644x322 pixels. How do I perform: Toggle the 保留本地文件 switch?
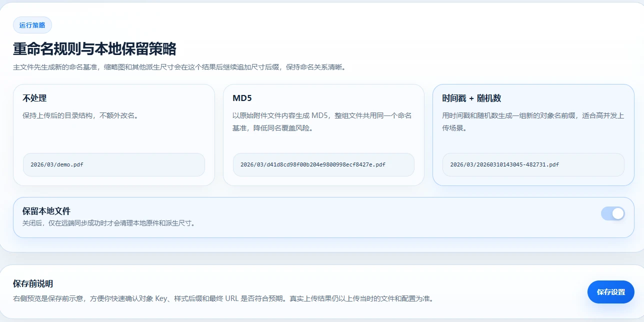(x=612, y=214)
